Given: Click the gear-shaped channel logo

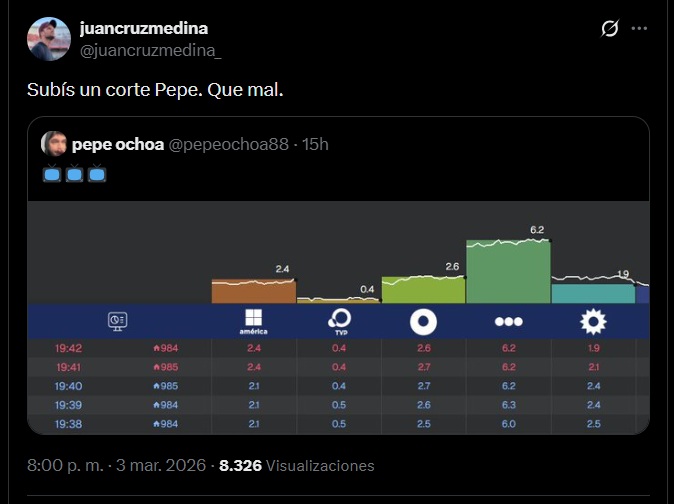Looking at the screenshot, I should pos(593,321).
